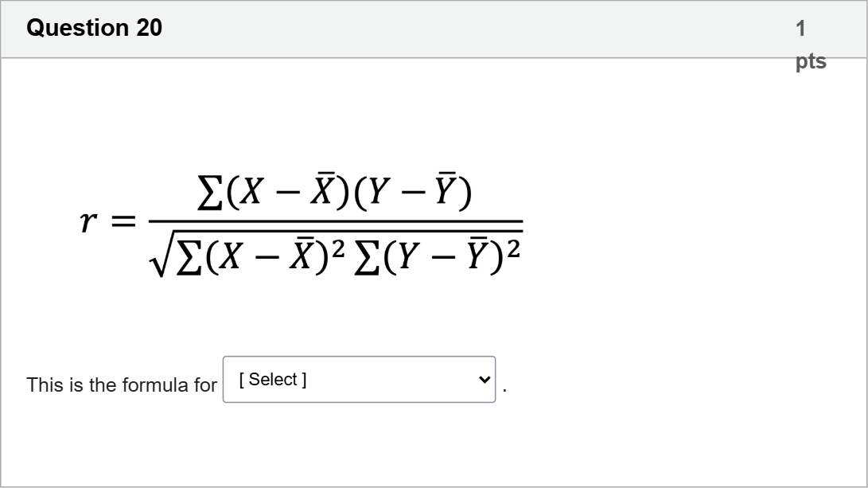Click the text This is the formula for
The height and width of the screenshot is (488, 868).
tap(121, 385)
